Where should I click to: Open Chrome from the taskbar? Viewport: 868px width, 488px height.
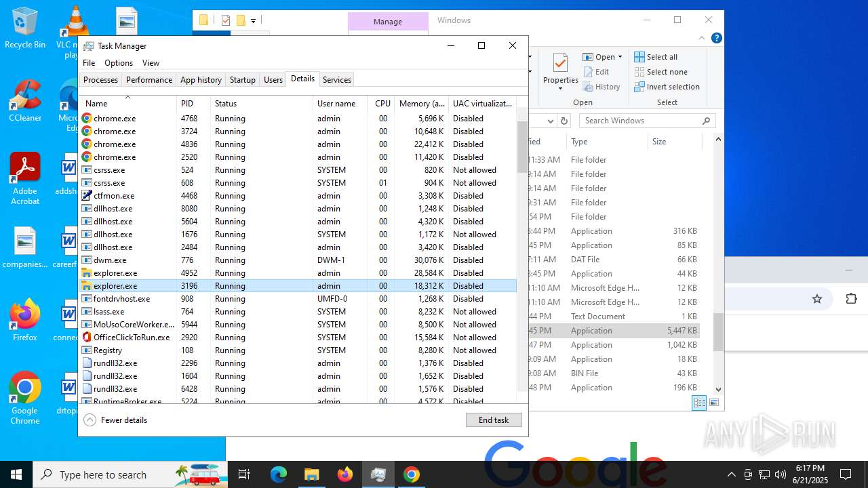tap(411, 474)
